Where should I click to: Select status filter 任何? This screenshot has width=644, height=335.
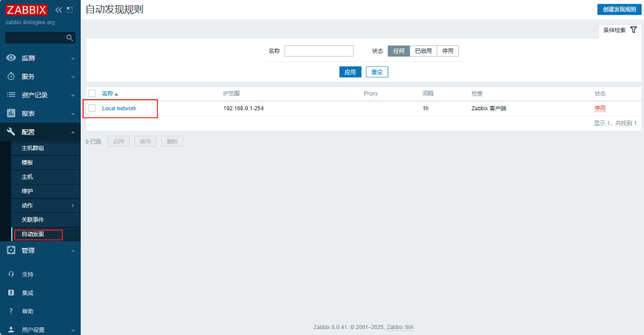(x=399, y=51)
